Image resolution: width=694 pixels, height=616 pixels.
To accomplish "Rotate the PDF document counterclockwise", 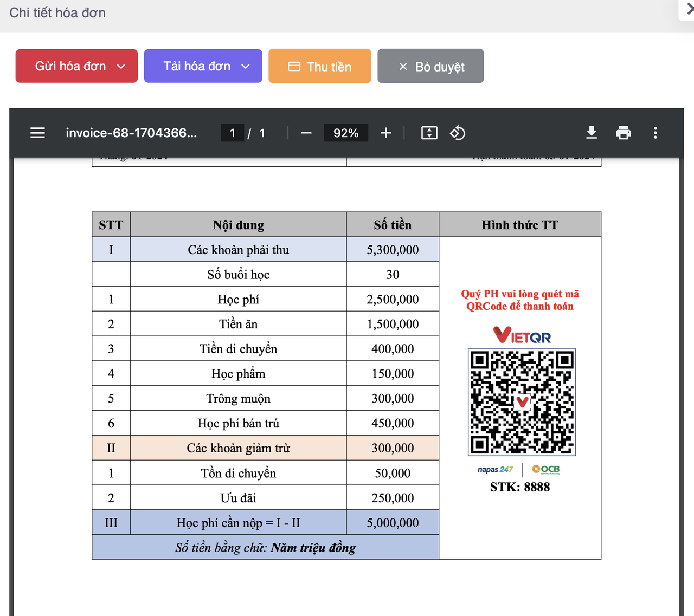I will [458, 133].
